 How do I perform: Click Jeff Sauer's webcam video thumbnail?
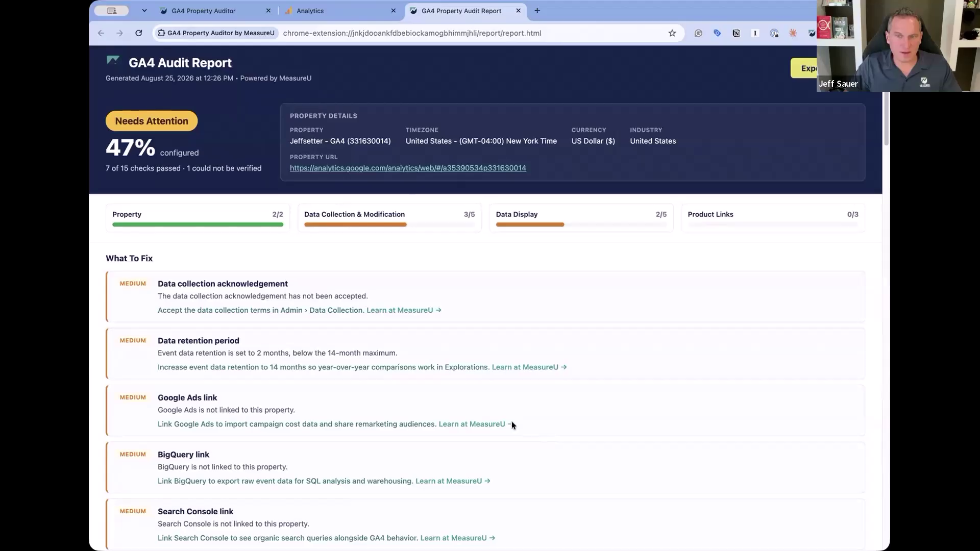click(x=898, y=46)
